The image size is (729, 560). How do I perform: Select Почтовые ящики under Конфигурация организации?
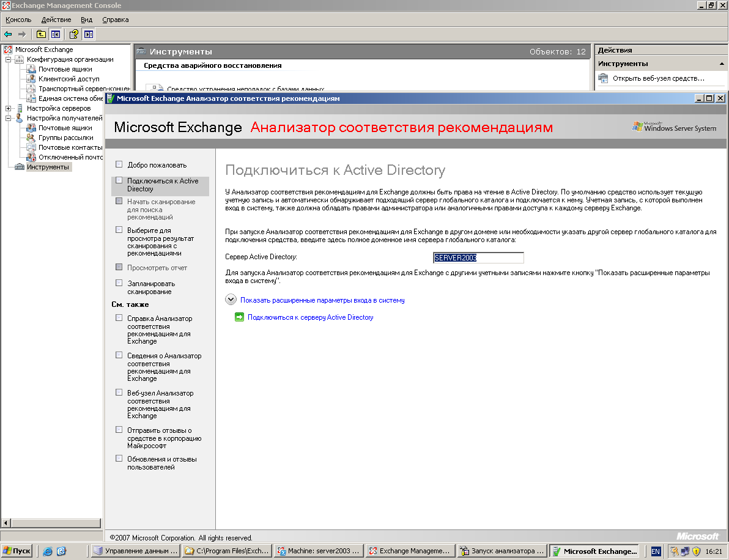coord(65,69)
